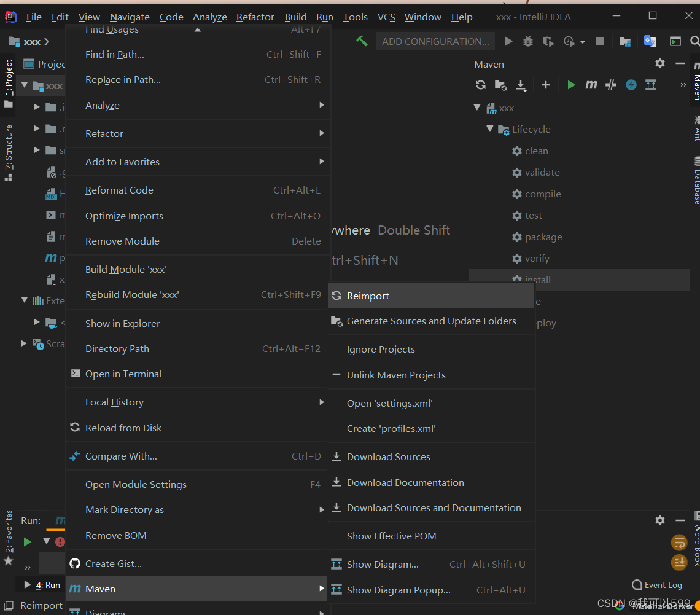Expand the Refactor submenu arrow
The height and width of the screenshot is (615, 700).
321,133
